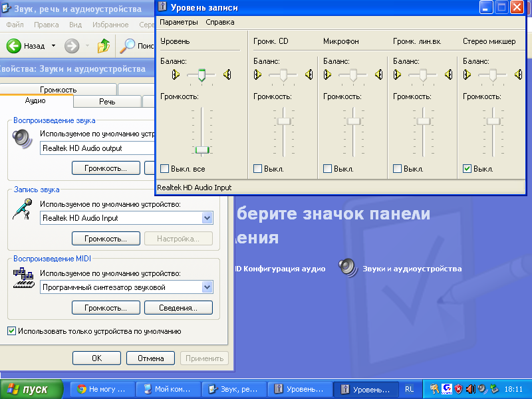532x399 pixels.
Task: Toggle Использовать только устройства по умолчанию checkbox
Action: tap(11, 331)
